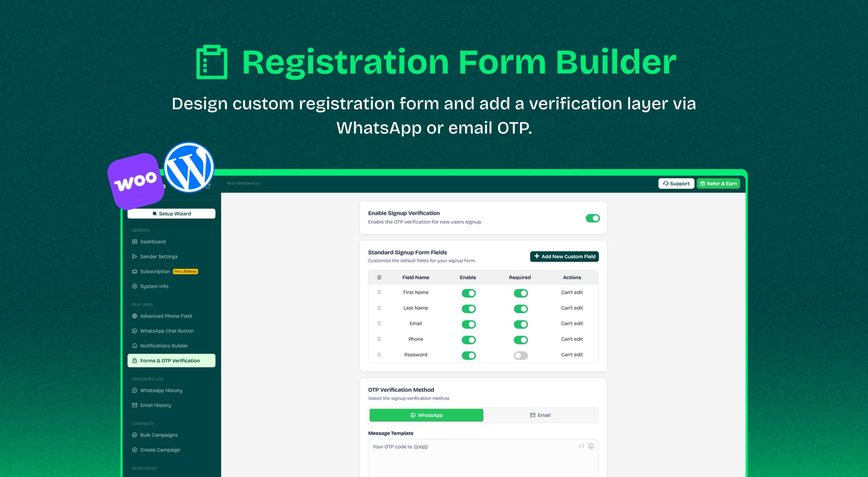Screen dimensions: 868x477
Task: Open the Dashboard from the sidebar
Action: click(x=152, y=241)
